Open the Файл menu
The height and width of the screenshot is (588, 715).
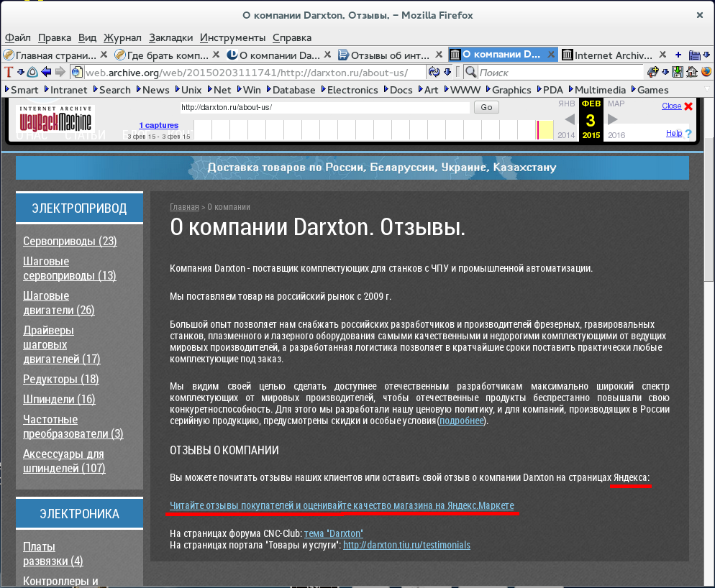[18, 37]
